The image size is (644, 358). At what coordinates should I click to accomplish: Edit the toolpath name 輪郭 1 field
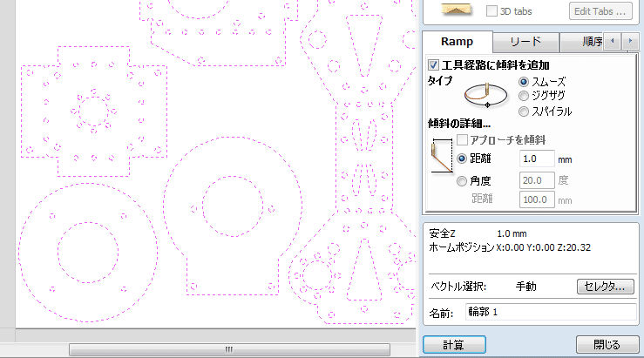551,312
